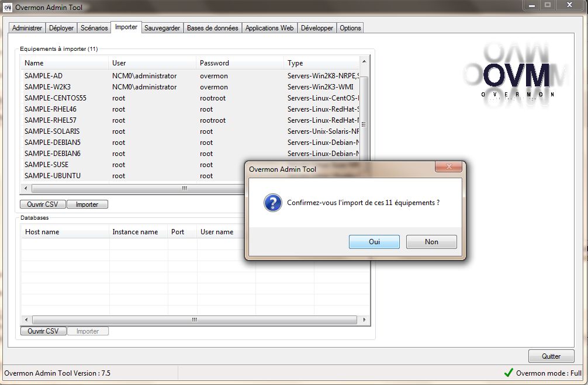588x385 pixels.
Task: Click NCM0\administrator user of SAMPLE-AD
Action: (144, 76)
